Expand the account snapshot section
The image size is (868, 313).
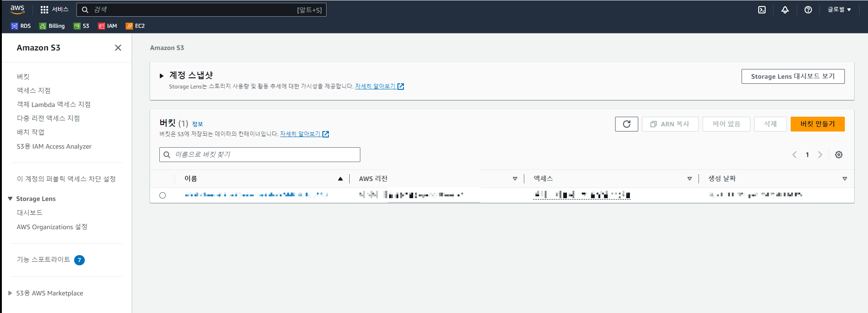[x=162, y=75]
